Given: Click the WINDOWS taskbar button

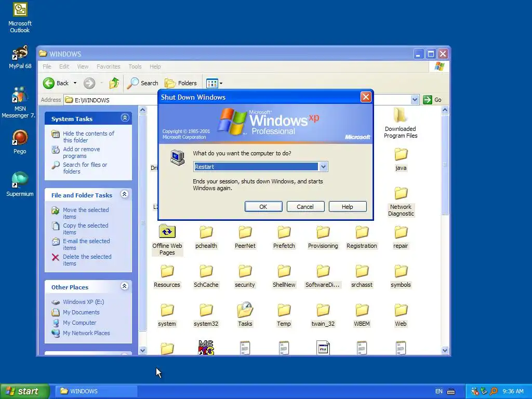Looking at the screenshot, I should coord(96,391).
